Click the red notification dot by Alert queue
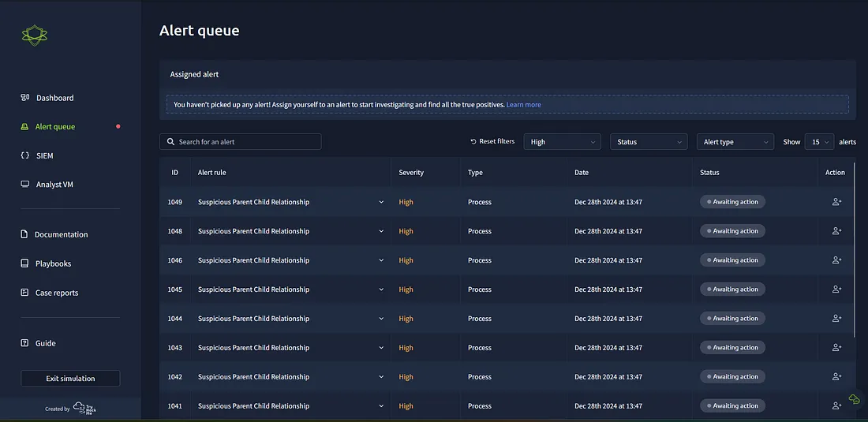The height and width of the screenshot is (422, 868). [118, 127]
